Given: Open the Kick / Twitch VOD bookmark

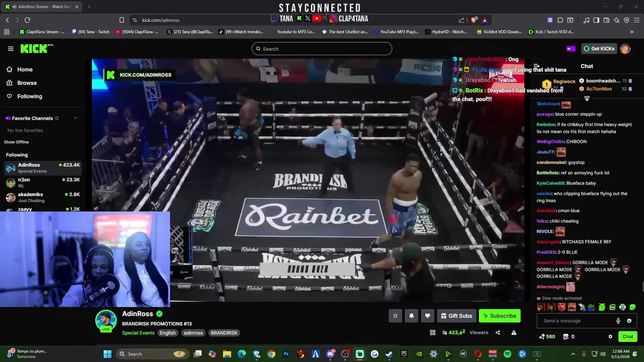Looking at the screenshot, I should point(551,32).
